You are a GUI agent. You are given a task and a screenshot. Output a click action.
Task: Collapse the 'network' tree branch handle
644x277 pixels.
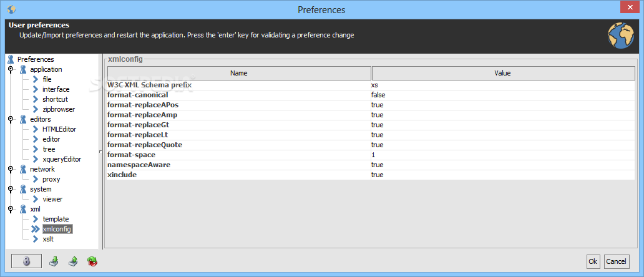(x=11, y=169)
